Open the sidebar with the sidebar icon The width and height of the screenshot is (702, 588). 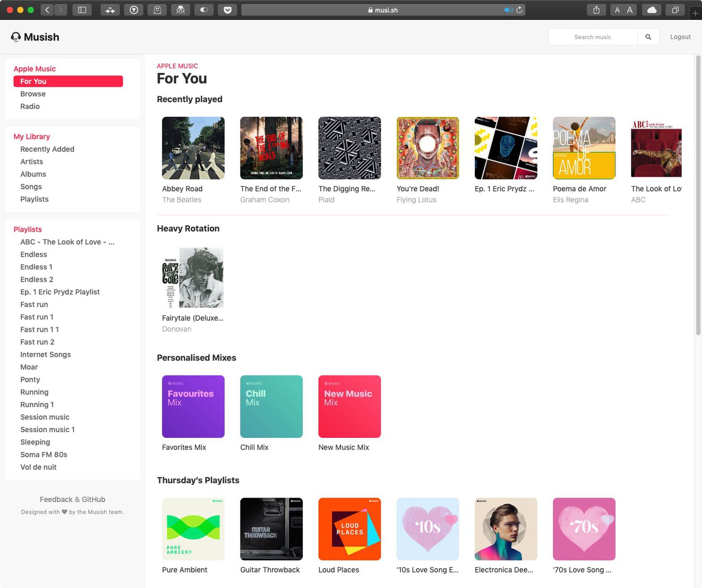pos(82,10)
